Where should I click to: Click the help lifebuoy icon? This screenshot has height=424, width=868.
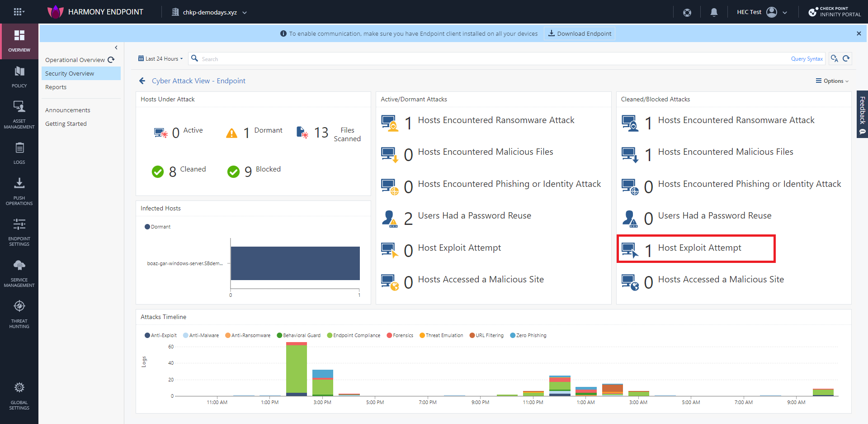[687, 12]
